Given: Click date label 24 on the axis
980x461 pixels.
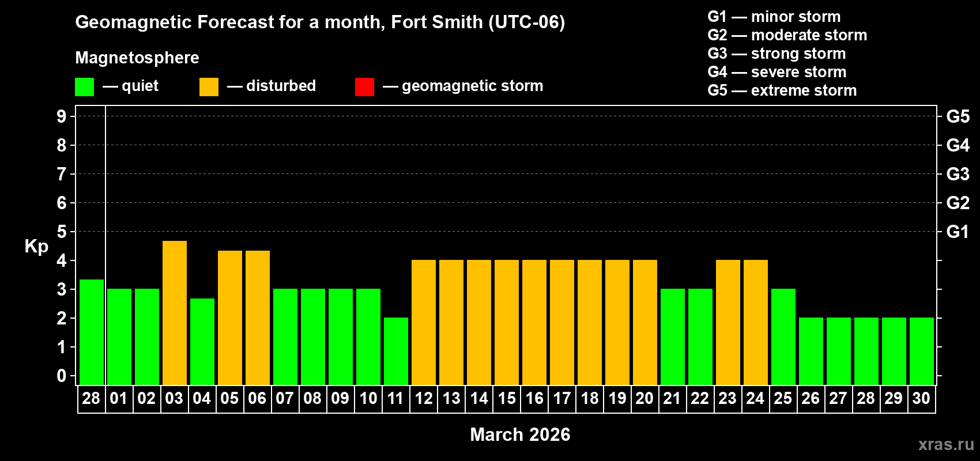Looking at the screenshot, I should coord(755,398).
